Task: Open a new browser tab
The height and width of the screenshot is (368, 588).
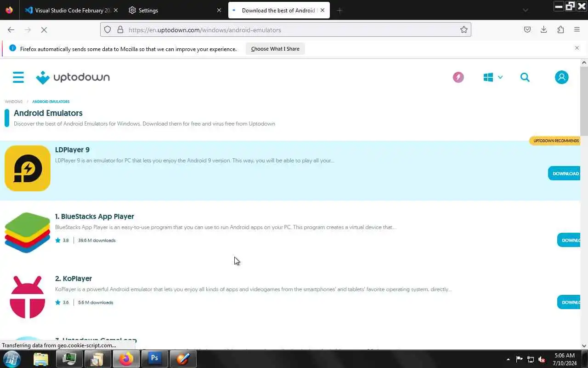Action: (x=339, y=10)
